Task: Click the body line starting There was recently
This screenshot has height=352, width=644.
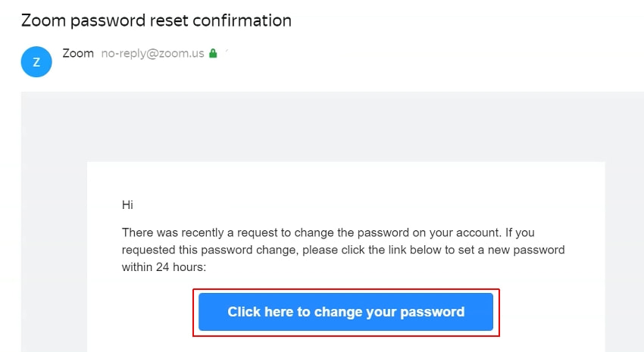Action: pyautogui.click(x=328, y=232)
